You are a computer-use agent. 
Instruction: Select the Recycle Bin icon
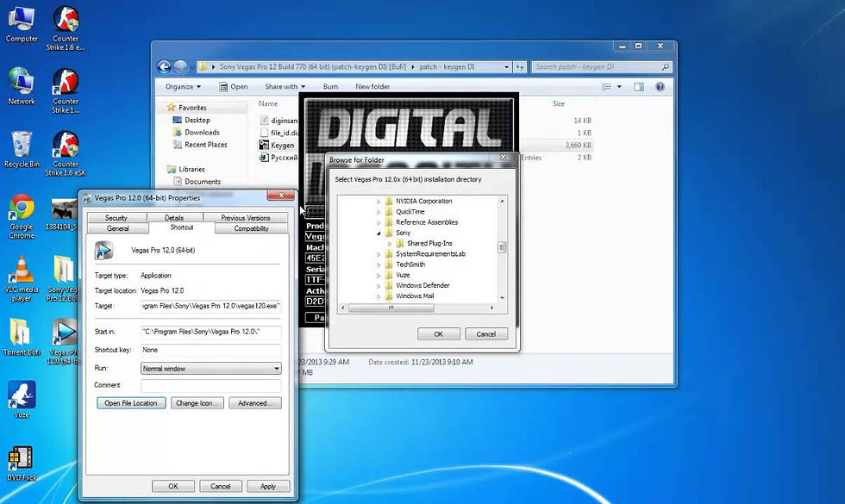[x=22, y=149]
